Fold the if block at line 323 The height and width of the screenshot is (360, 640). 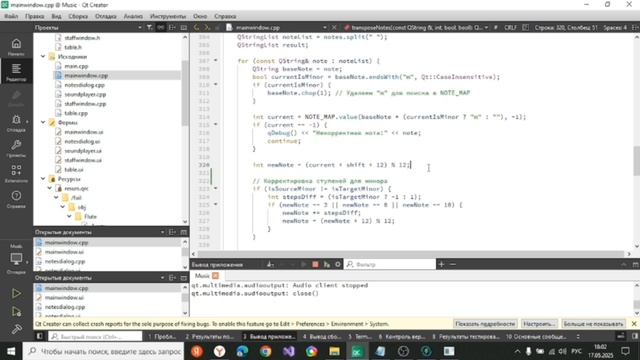[x=216, y=188]
